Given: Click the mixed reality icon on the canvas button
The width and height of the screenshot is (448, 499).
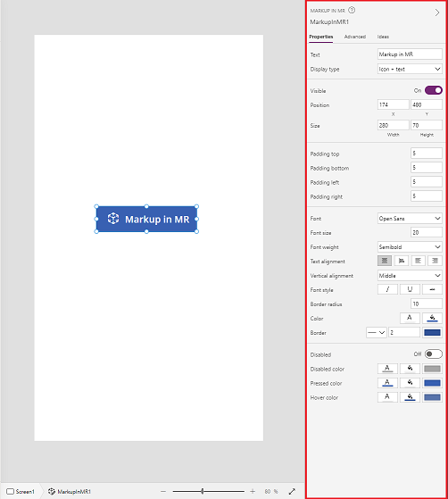Looking at the screenshot, I should coord(113,219).
